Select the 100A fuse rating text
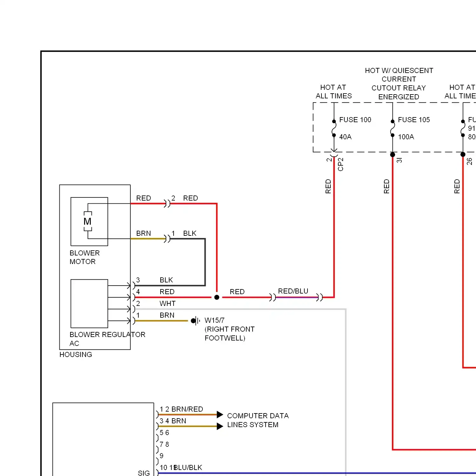Viewport: 476px width, 476px height. coord(406,137)
